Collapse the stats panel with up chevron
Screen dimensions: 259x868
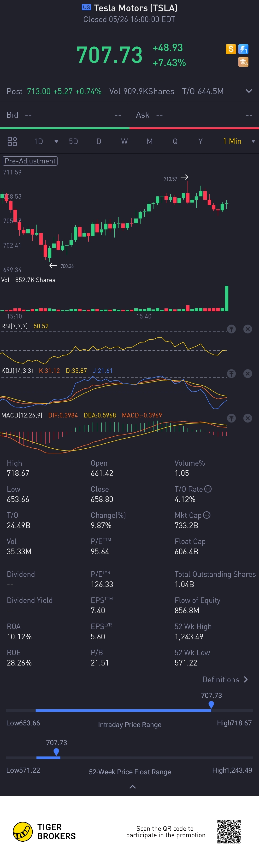click(133, 787)
